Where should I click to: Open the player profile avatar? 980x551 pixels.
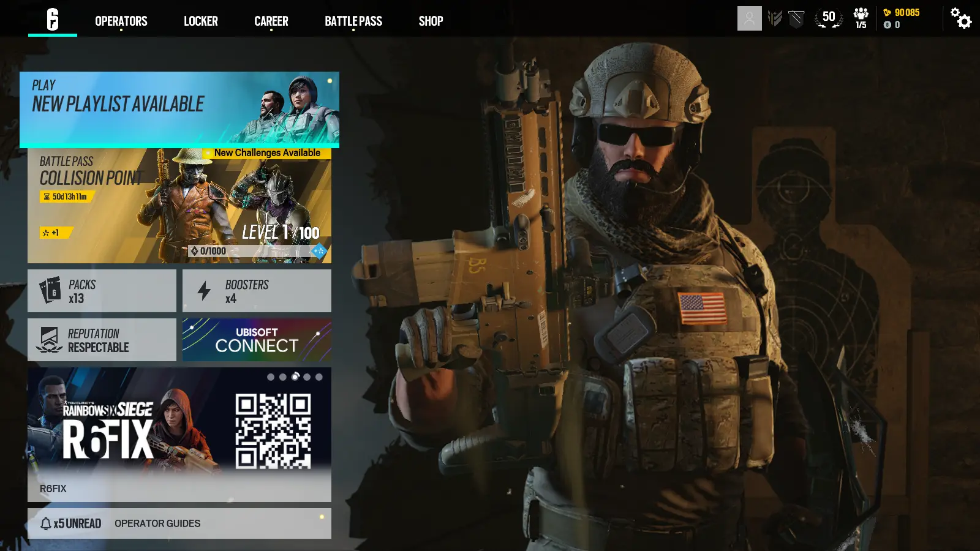tap(748, 19)
